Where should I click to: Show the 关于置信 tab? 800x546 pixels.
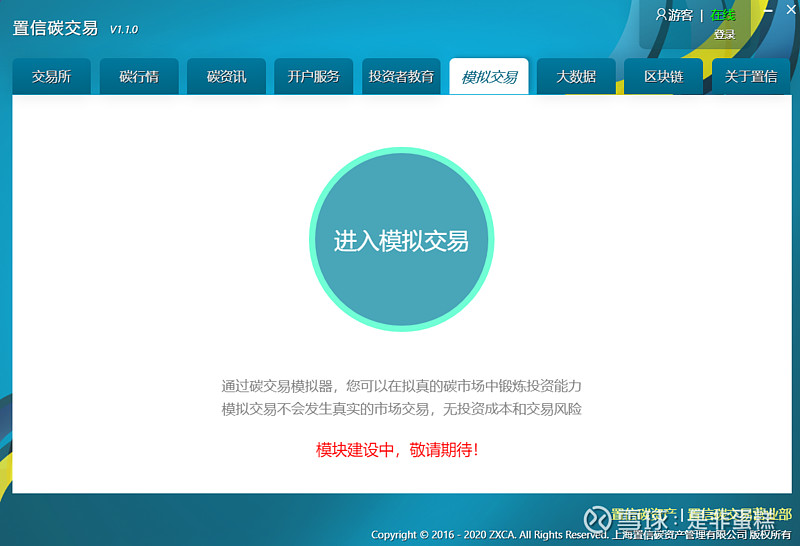click(x=751, y=77)
